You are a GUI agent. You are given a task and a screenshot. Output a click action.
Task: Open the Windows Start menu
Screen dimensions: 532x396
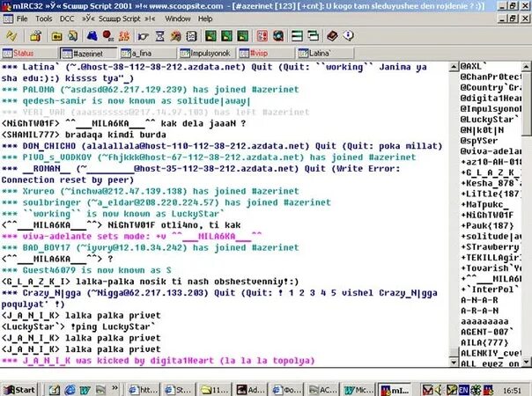click(19, 390)
